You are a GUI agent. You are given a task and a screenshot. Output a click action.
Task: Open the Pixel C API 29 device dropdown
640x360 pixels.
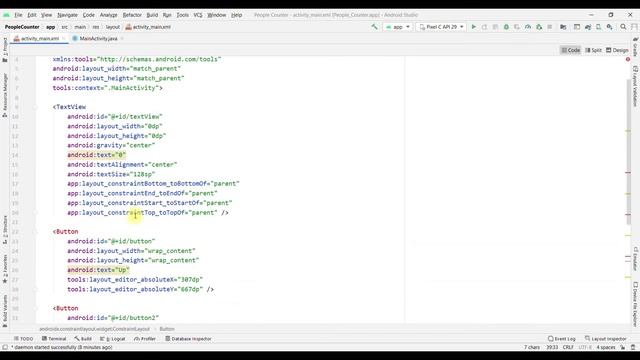point(442,27)
